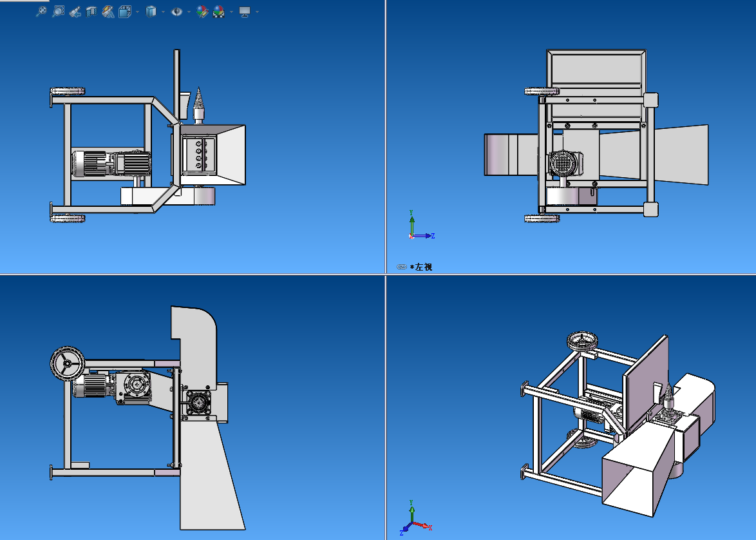Click the Zoom to Fit icon
The width and height of the screenshot is (756, 540).
(41, 12)
